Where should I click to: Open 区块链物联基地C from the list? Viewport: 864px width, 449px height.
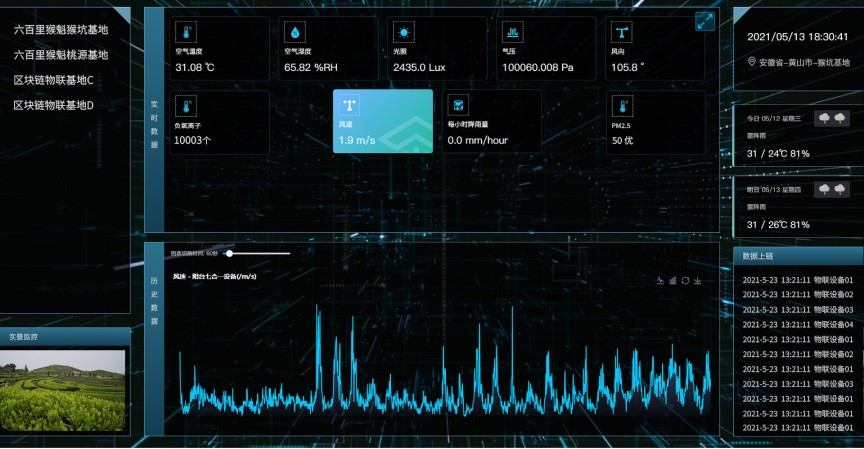(53, 80)
